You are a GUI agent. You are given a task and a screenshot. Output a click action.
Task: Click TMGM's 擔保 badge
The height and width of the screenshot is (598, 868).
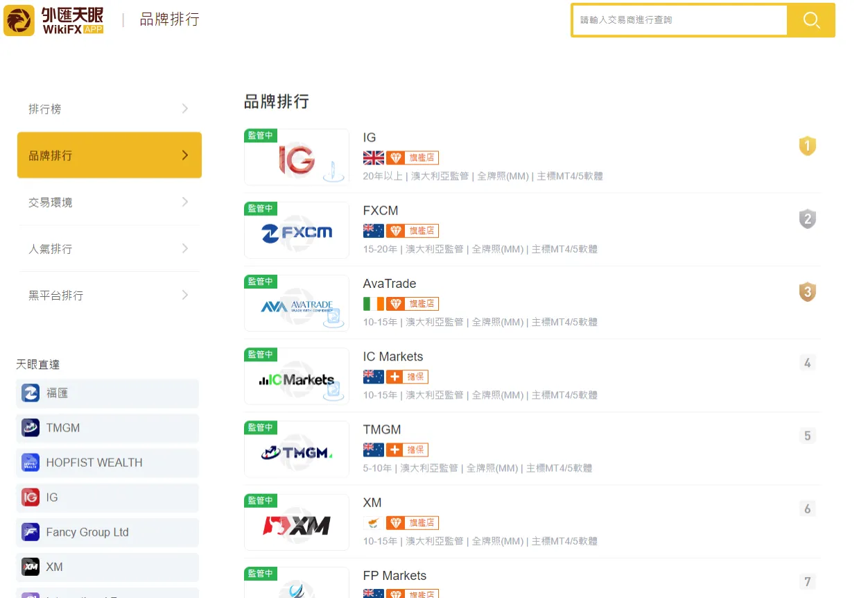(x=408, y=450)
